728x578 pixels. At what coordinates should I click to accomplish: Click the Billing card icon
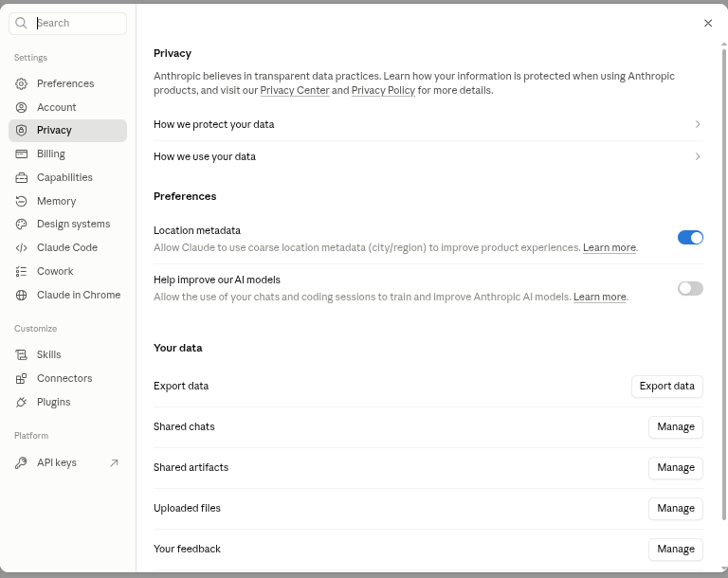click(22, 154)
